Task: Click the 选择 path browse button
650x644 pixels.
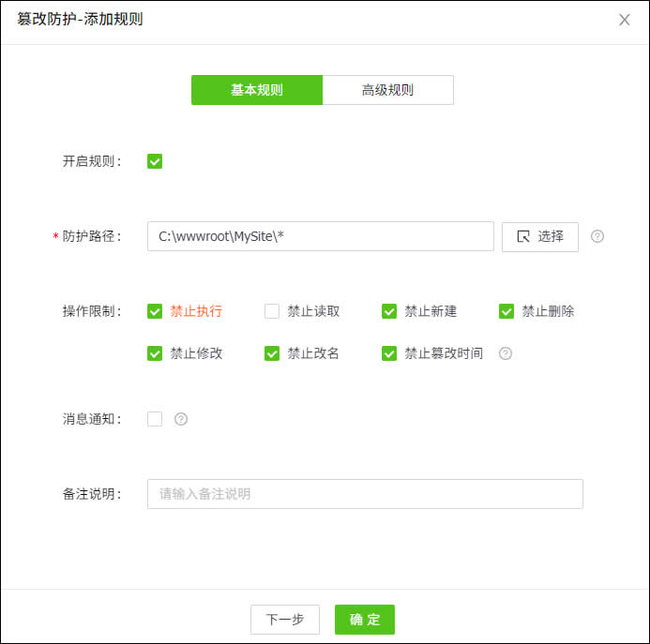Action: click(540, 236)
